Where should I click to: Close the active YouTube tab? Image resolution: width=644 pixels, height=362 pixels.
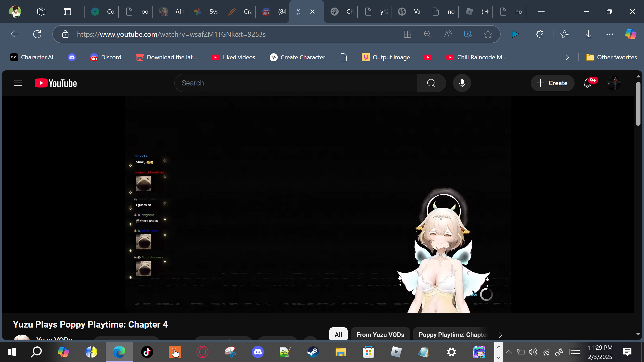(312, 12)
